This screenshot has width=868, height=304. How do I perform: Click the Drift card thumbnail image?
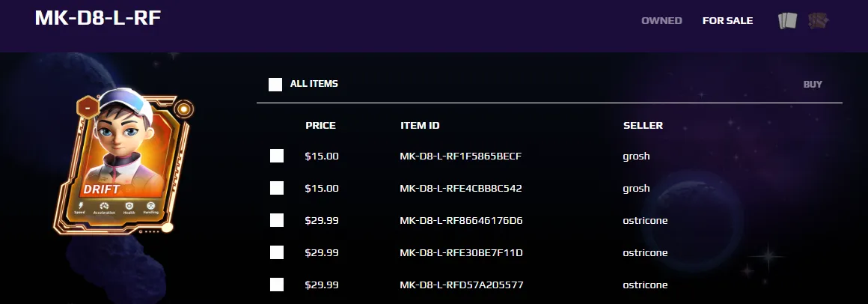[124, 162]
